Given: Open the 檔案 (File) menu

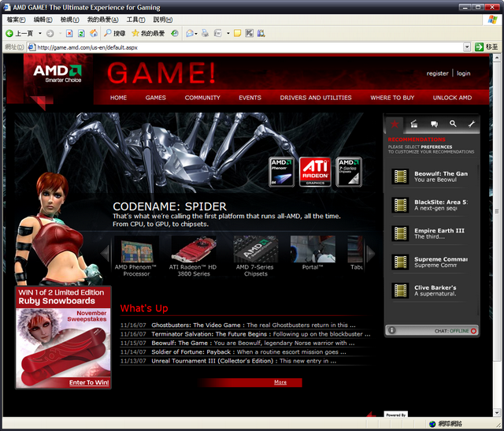Looking at the screenshot, I should click(x=16, y=20).
